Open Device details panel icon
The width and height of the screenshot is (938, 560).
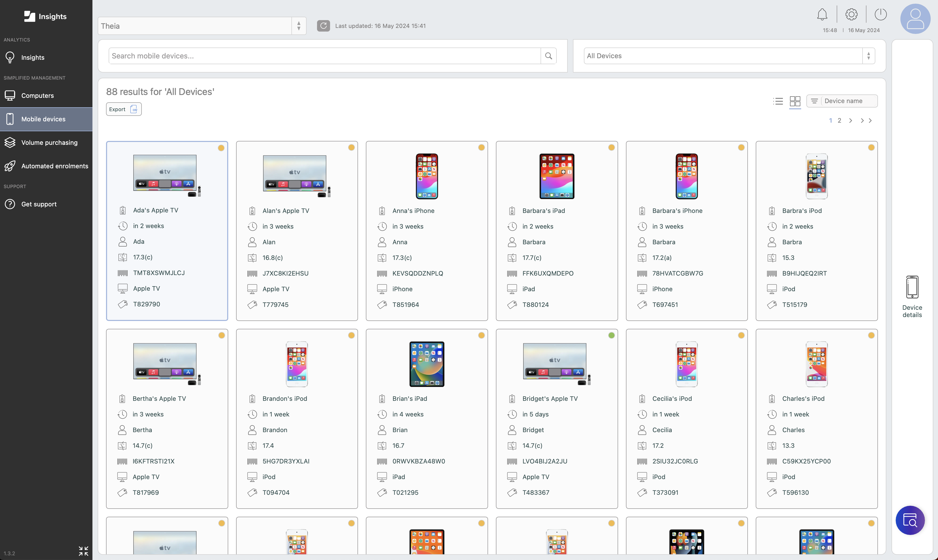912,297
